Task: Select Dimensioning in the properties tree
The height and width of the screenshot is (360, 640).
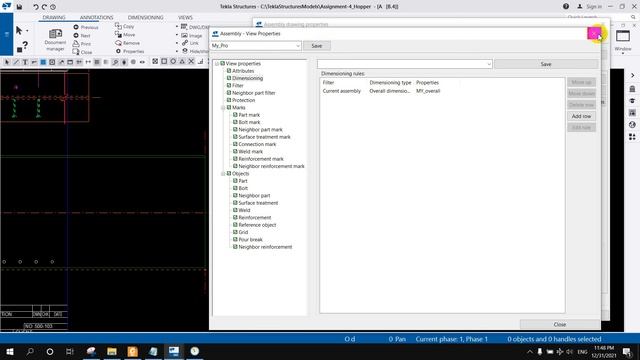Action: (x=247, y=78)
